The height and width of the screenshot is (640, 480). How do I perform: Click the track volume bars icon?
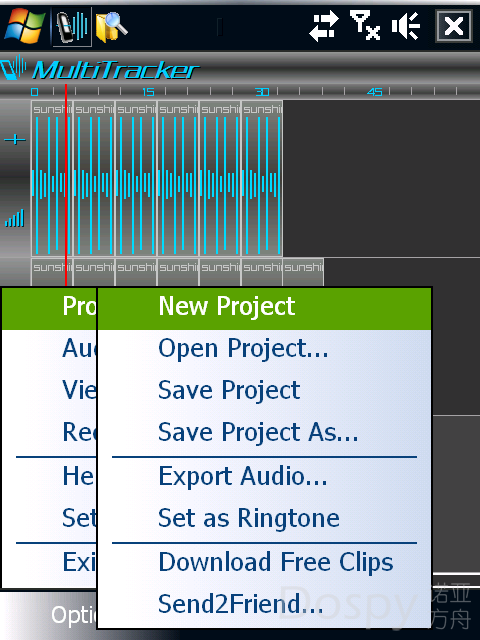pos(15,218)
